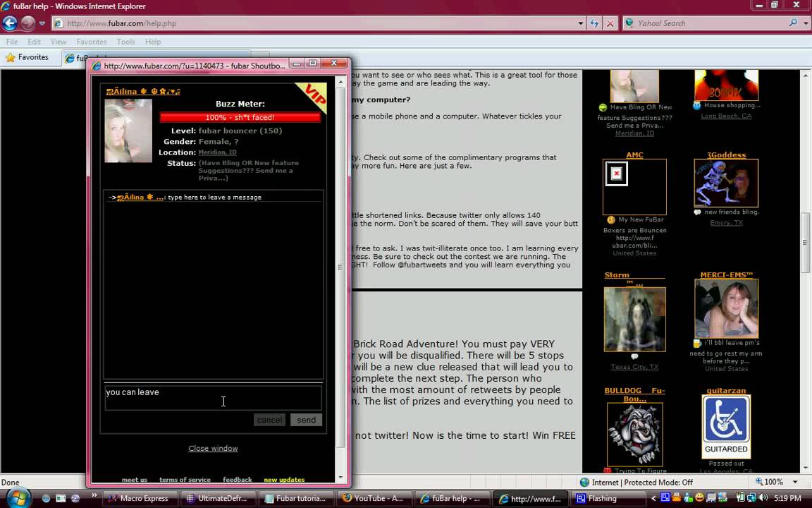Viewport: 812px width, 508px height.
Task: Open the search provider dropdown arrow
Action: pos(805,23)
